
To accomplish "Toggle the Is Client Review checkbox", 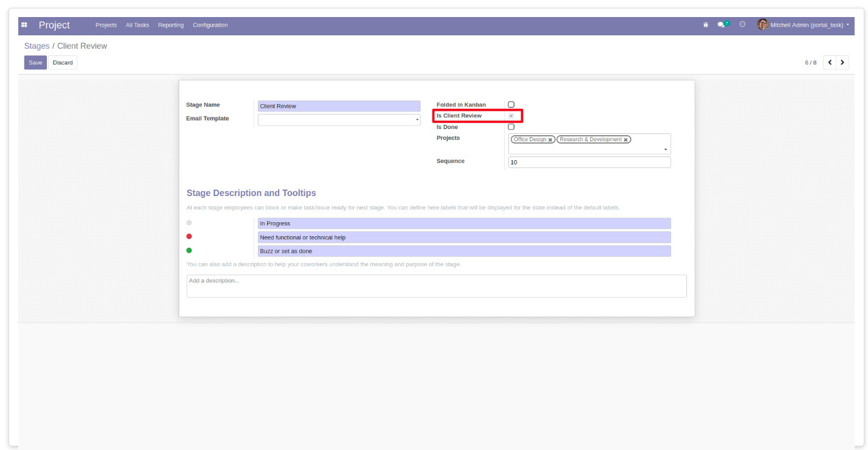I will pyautogui.click(x=511, y=116).
